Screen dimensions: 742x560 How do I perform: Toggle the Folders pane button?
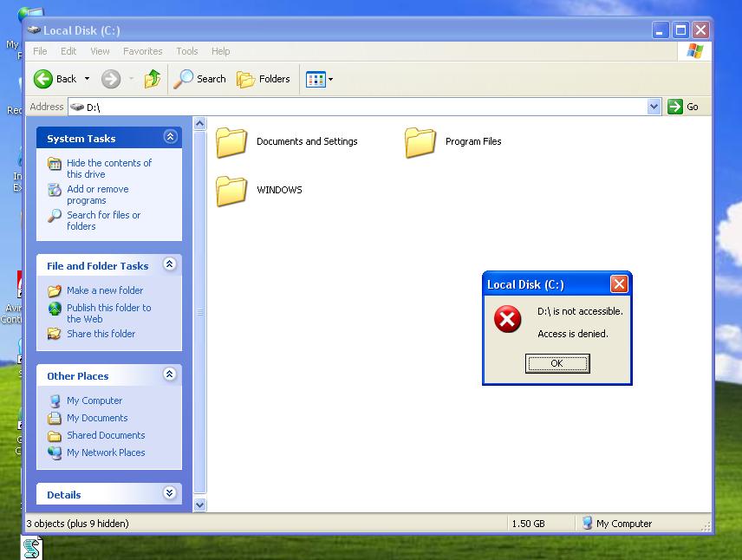click(264, 79)
